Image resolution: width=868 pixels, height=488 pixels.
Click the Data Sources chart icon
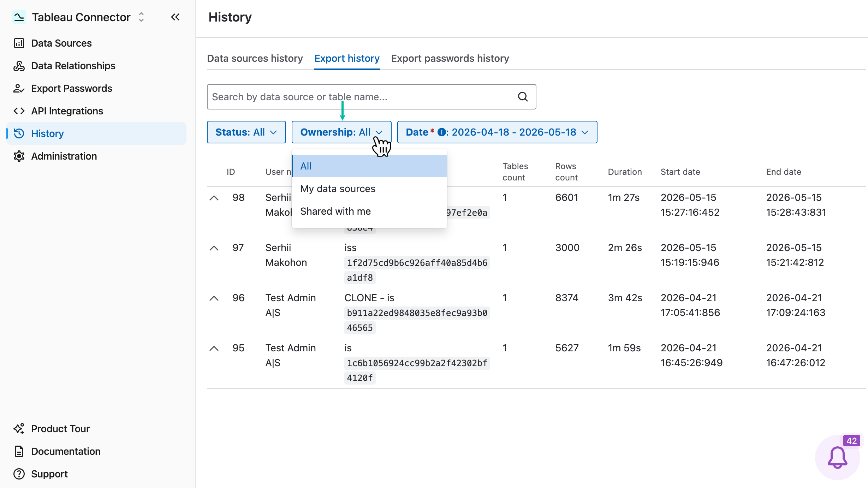coord(19,43)
